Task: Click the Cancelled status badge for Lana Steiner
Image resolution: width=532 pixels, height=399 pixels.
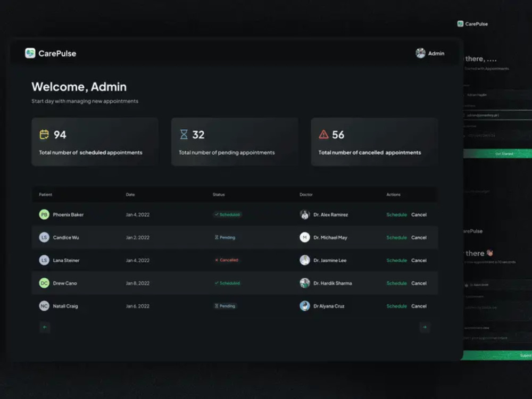Action: (227, 260)
